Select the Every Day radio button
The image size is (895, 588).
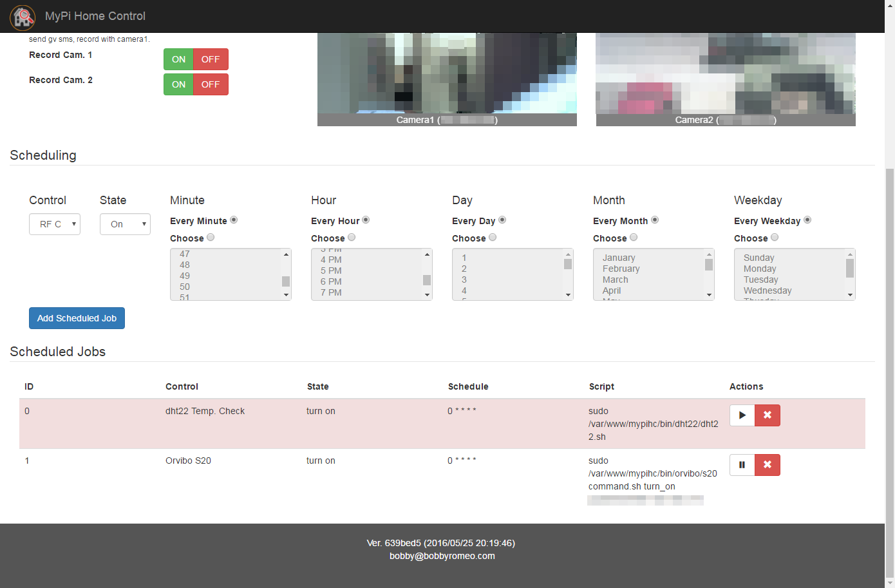[502, 220]
